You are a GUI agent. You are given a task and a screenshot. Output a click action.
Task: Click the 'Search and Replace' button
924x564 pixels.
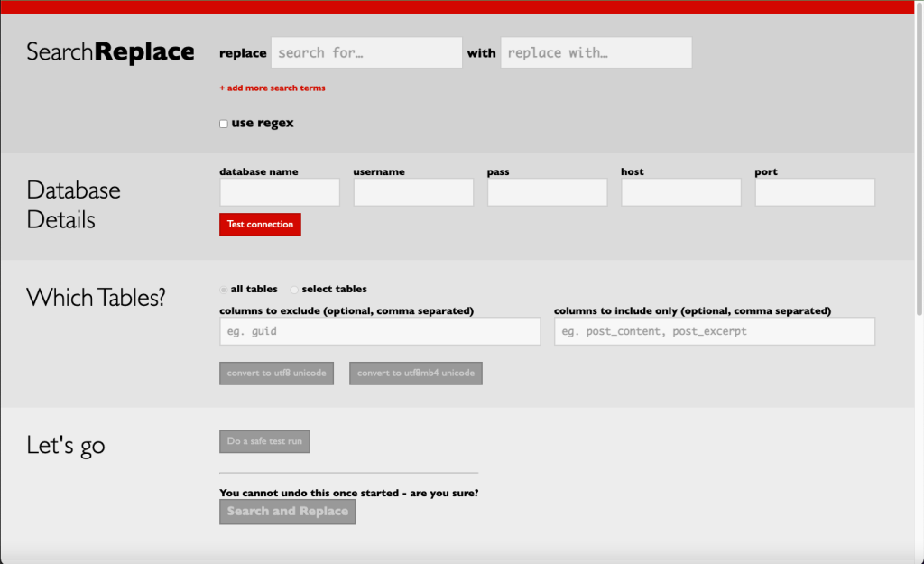tap(288, 512)
